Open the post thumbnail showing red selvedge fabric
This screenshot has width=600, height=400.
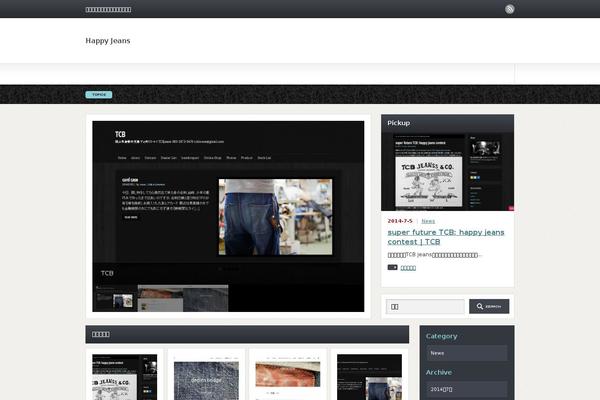288,379
